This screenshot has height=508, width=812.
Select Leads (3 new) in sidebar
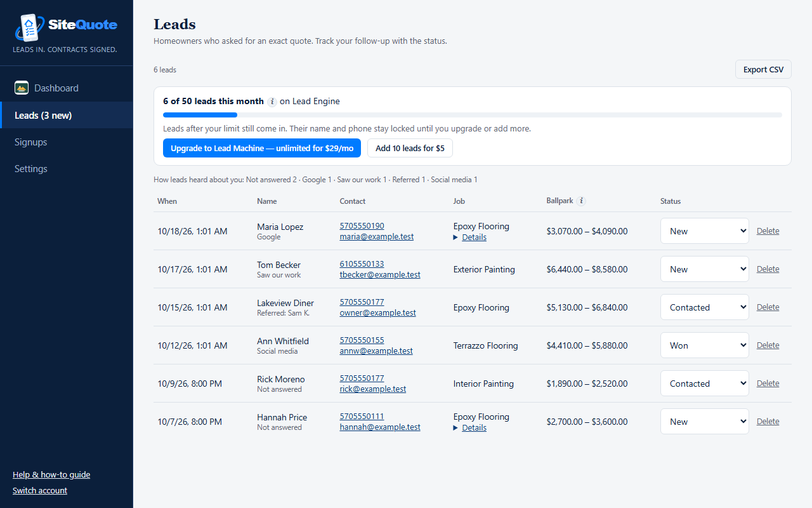click(x=67, y=115)
